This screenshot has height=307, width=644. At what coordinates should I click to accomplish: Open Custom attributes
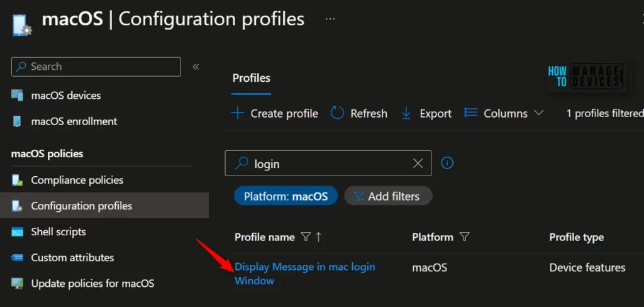point(73,258)
